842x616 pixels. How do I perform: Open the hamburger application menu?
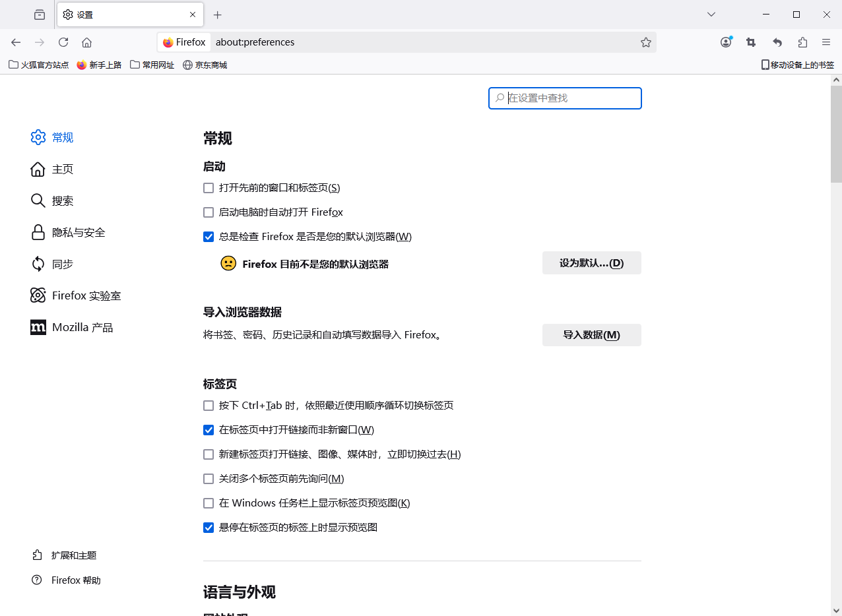point(826,42)
